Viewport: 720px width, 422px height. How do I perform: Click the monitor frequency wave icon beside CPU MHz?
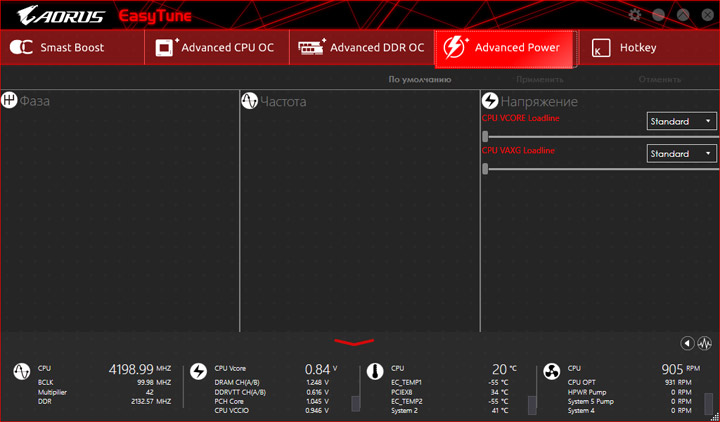[x=22, y=371]
